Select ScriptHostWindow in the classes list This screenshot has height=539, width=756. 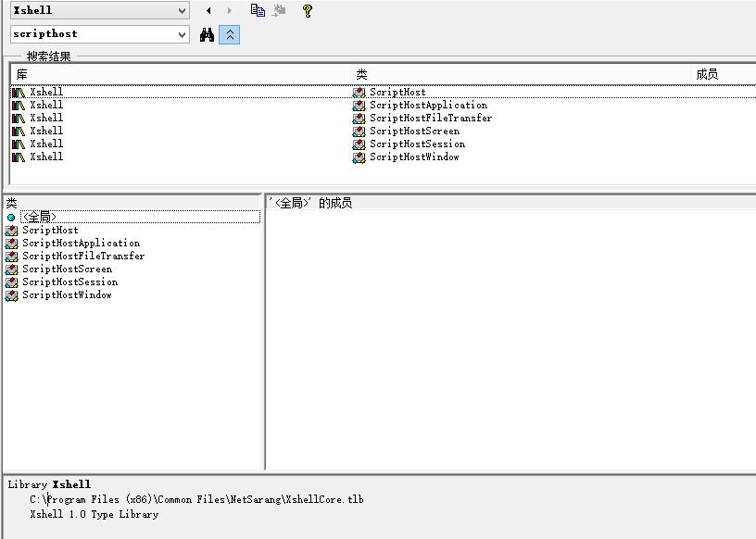click(67, 295)
